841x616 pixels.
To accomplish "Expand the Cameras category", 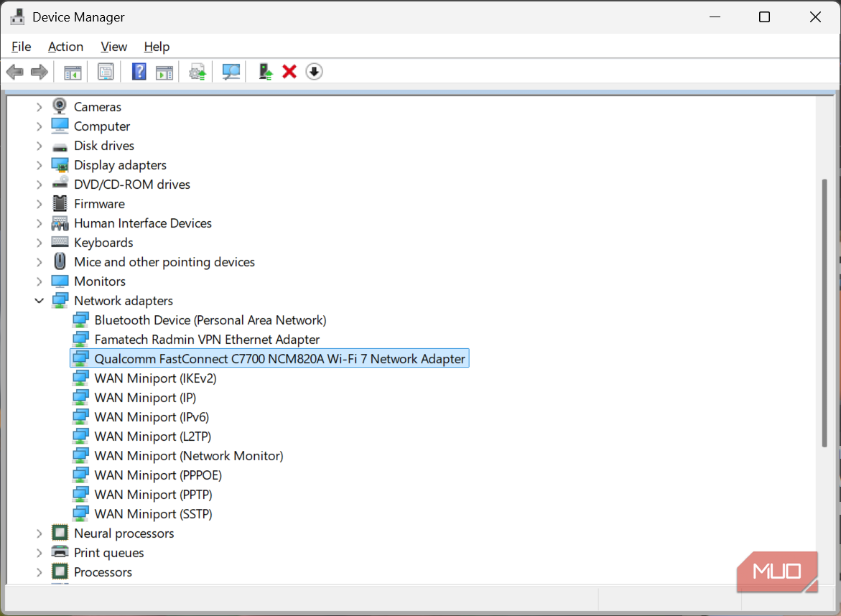I will (x=39, y=107).
